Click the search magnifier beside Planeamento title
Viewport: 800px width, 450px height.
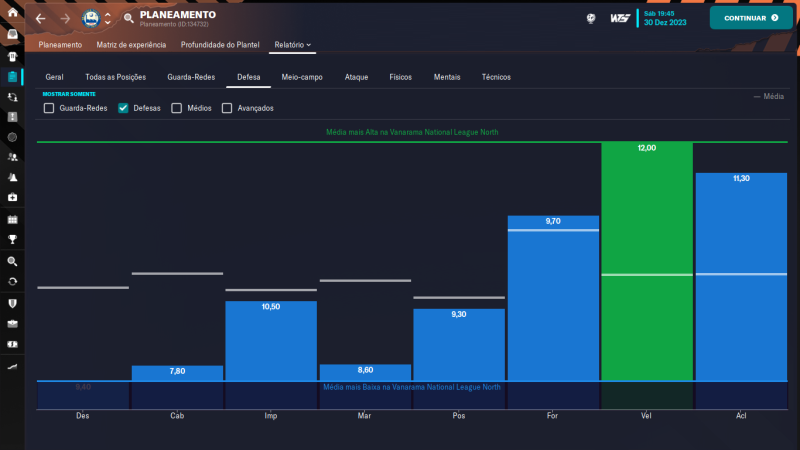(x=128, y=19)
